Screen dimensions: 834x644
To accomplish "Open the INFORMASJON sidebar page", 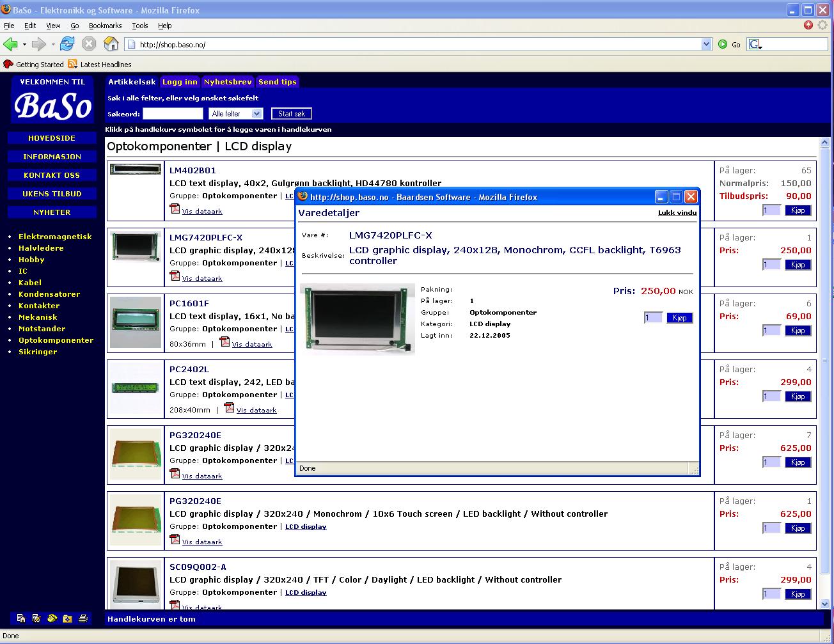I will (52, 157).
